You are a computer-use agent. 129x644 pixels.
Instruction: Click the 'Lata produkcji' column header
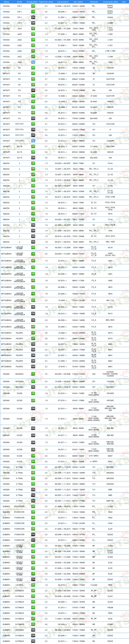coord(63,2)
